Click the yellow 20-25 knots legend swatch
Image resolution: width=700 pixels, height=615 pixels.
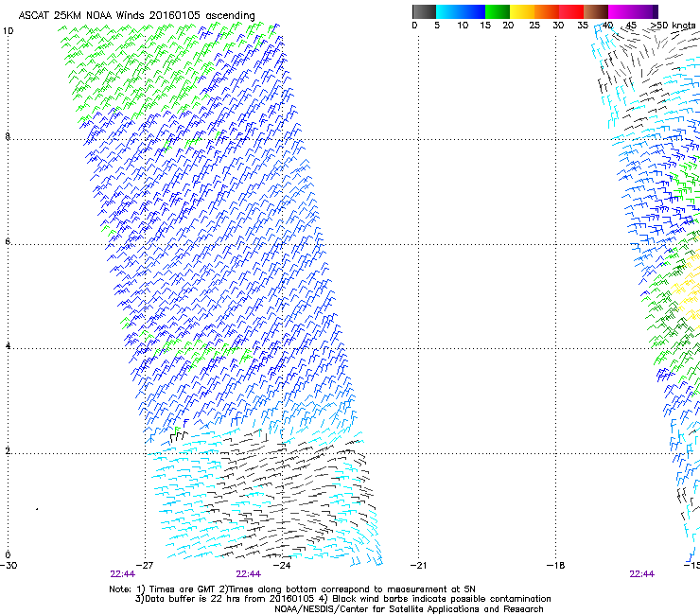click(522, 11)
